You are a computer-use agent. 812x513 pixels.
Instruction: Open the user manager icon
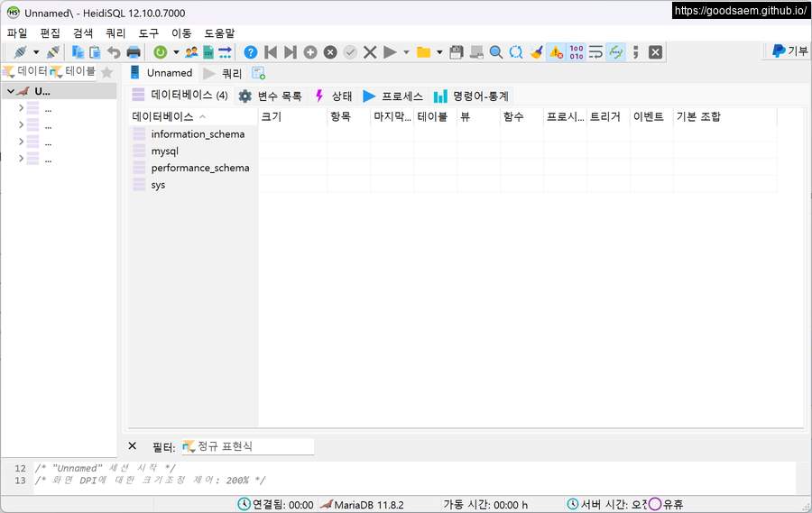[x=191, y=52]
